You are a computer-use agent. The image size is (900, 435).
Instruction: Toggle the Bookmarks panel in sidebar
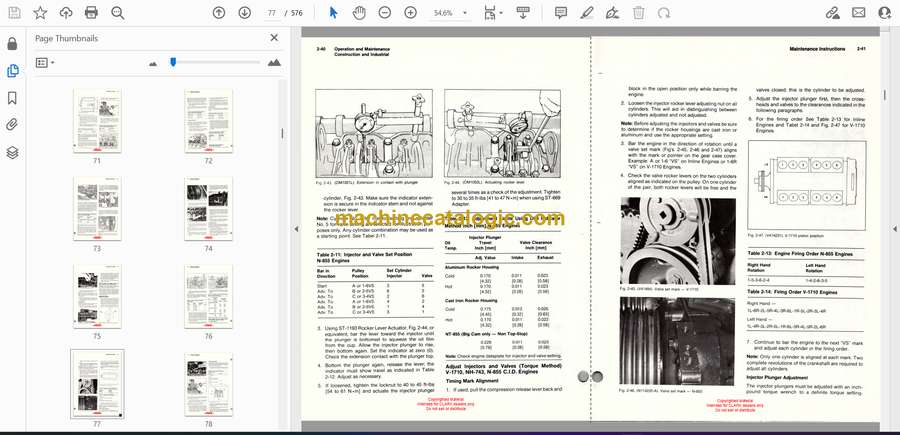pos(12,98)
